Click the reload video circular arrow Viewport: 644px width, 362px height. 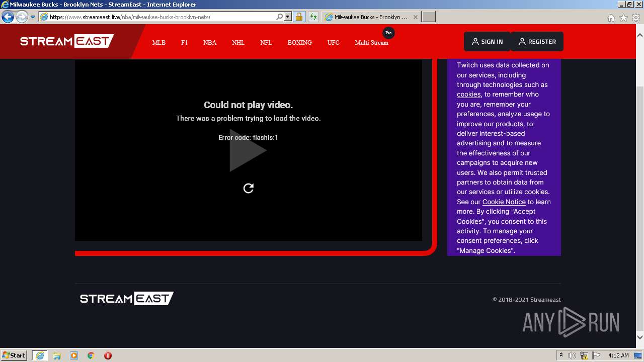[249, 188]
